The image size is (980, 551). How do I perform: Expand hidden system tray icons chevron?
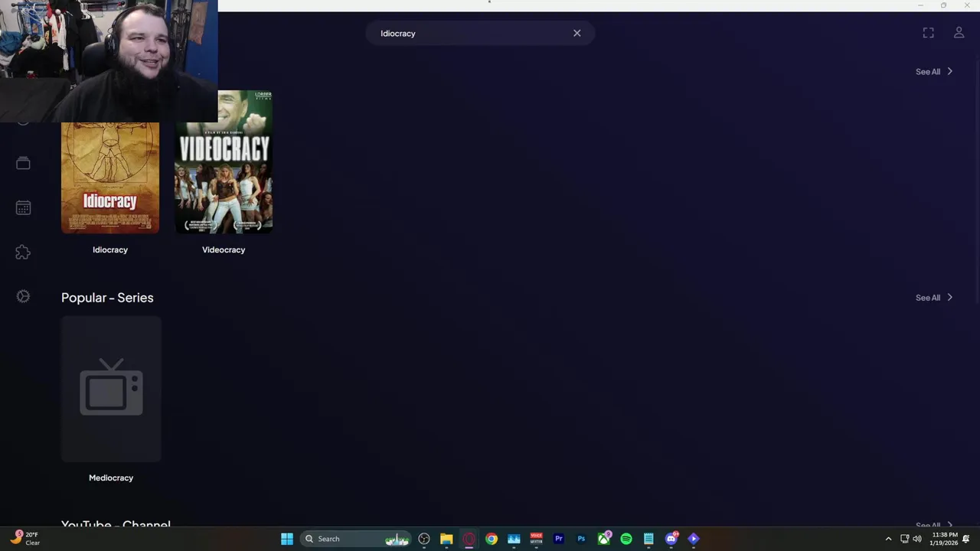888,539
